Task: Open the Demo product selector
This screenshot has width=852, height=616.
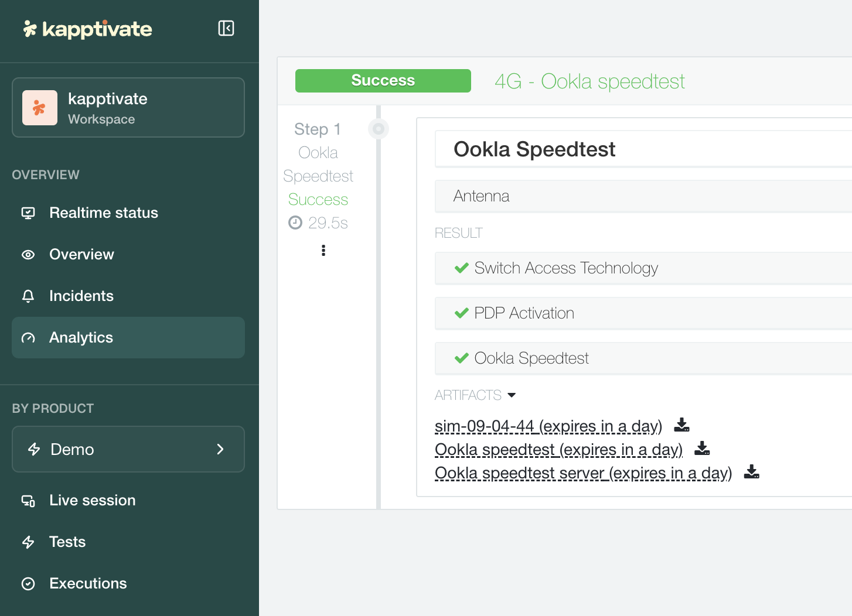Action: (x=128, y=449)
